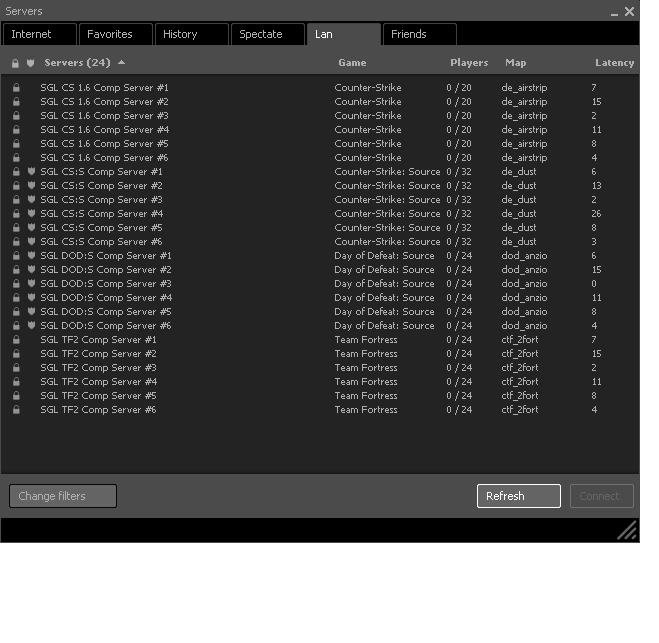Click lock icon of SGL CS 1.6 Comp Server #4
The width and height of the screenshot is (659, 643).
pyautogui.click(x=16, y=129)
